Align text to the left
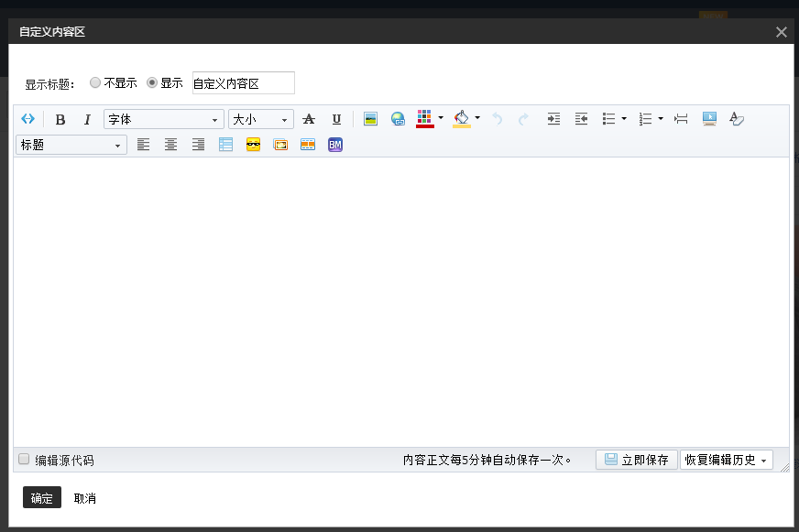The width and height of the screenshot is (799, 532). coord(143,145)
